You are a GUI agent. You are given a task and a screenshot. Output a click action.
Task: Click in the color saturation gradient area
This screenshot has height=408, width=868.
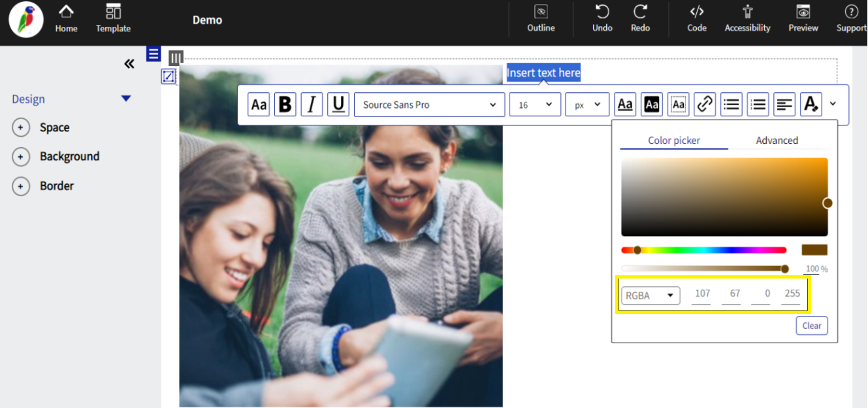724,197
